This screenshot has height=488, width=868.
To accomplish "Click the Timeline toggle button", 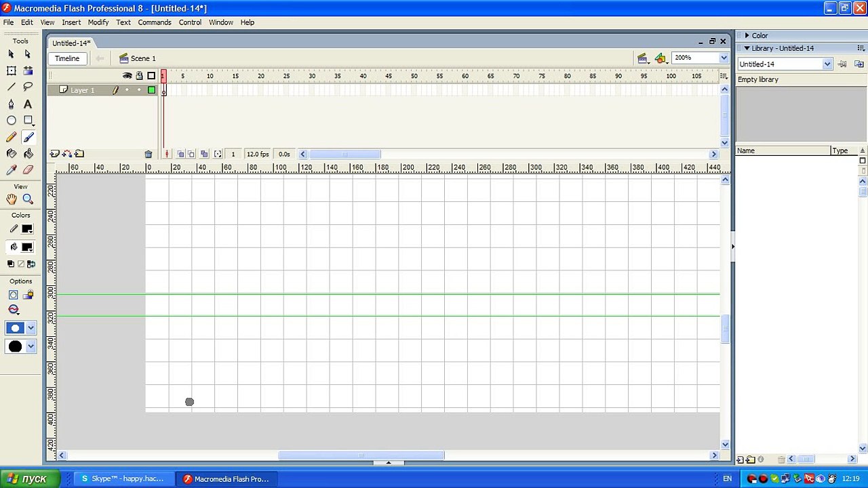I will click(x=67, y=58).
